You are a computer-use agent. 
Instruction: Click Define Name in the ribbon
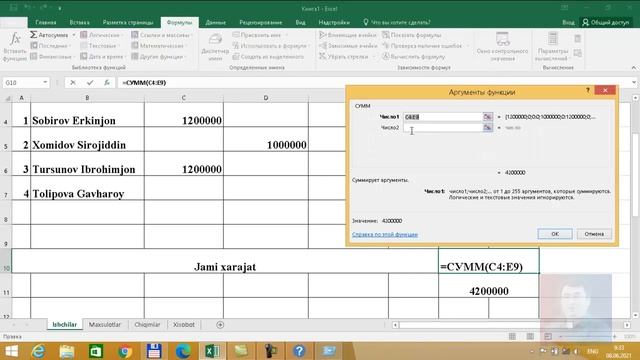[260, 35]
